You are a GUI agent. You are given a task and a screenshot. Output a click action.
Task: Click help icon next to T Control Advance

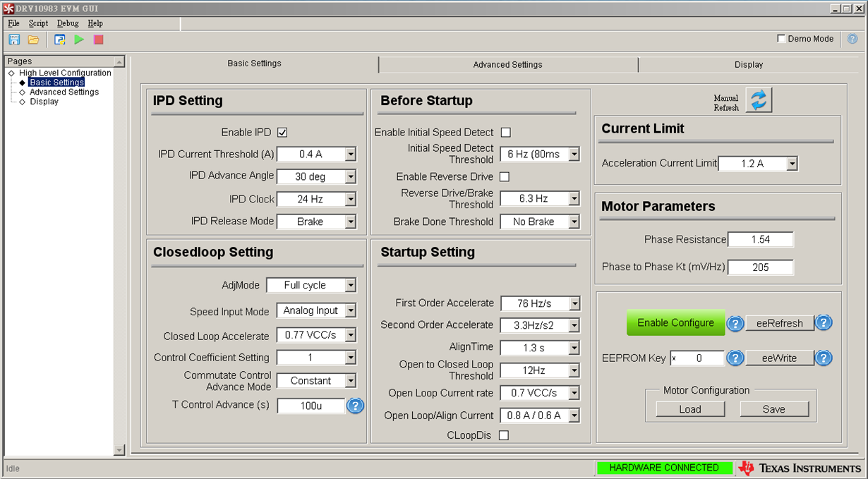point(356,406)
